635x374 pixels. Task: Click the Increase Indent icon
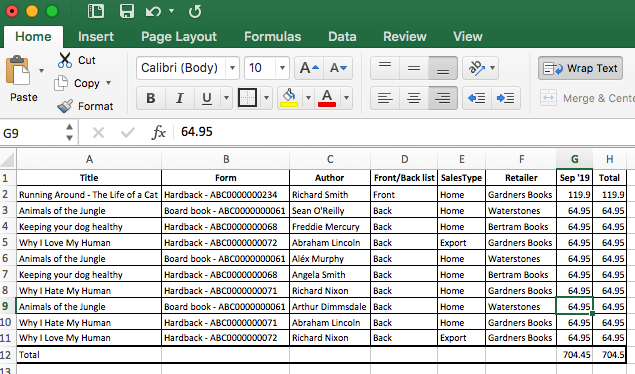pyautogui.click(x=505, y=98)
